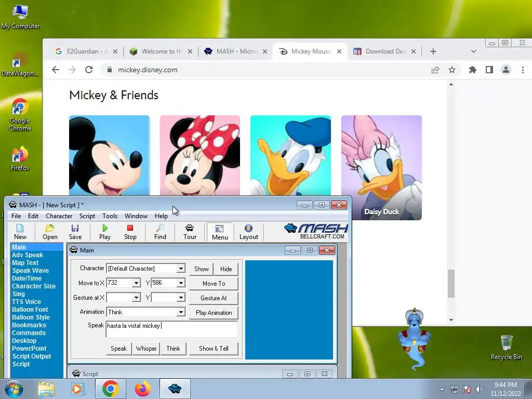Open Windows Explorer from the taskbar
The width and height of the screenshot is (532, 399).
pyautogui.click(x=46, y=389)
